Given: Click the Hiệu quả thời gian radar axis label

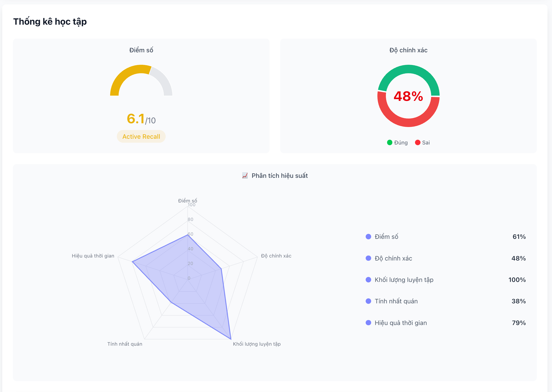Looking at the screenshot, I should click(x=93, y=256).
